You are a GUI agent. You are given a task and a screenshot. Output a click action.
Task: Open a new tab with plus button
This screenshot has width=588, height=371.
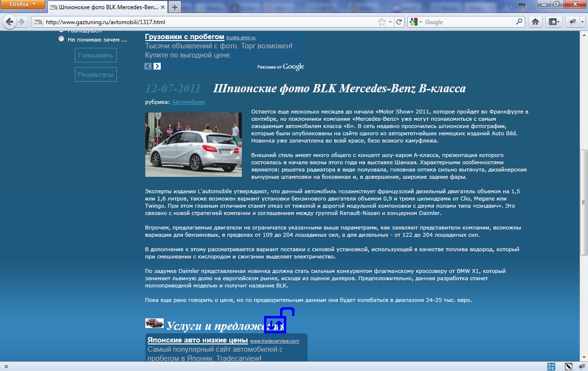click(x=174, y=7)
